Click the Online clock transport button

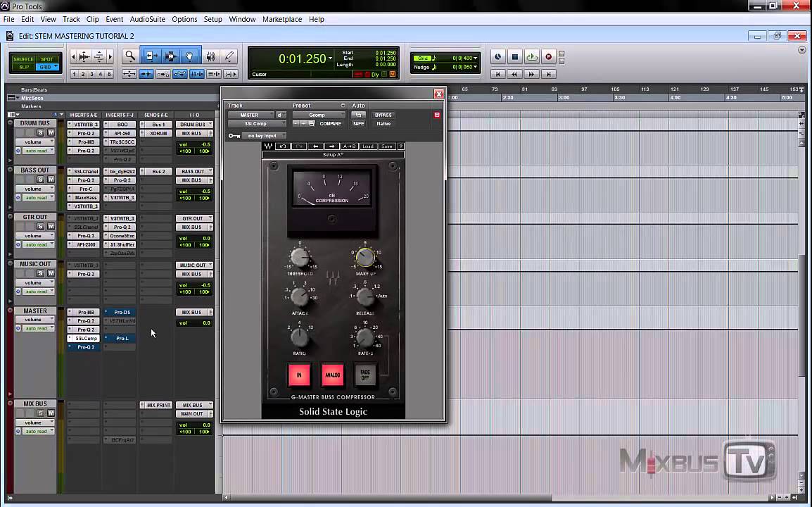[497, 57]
